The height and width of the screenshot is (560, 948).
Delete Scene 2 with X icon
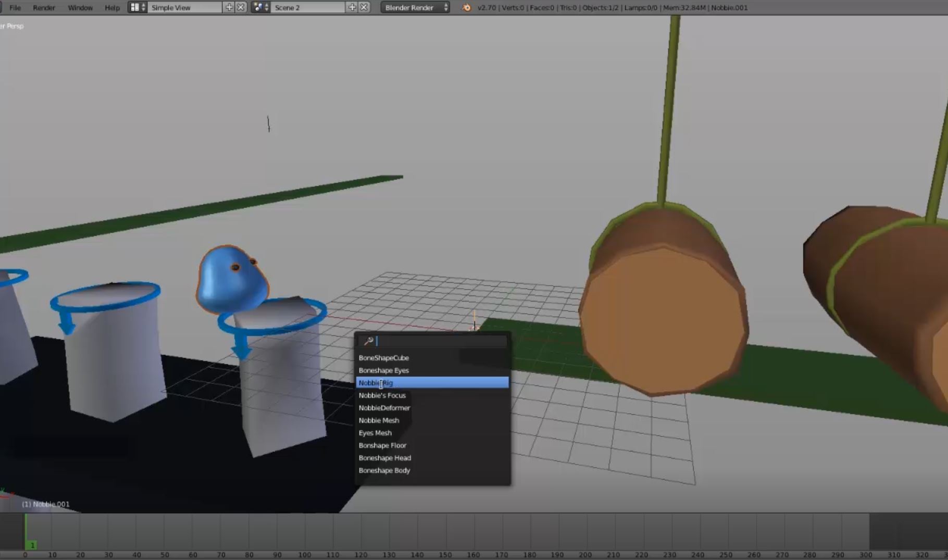(x=364, y=7)
